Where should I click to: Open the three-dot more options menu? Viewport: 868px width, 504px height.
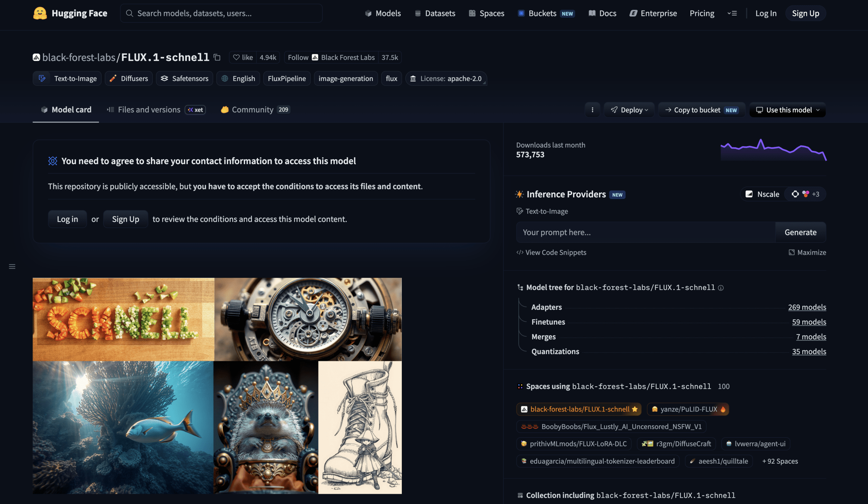(x=592, y=110)
